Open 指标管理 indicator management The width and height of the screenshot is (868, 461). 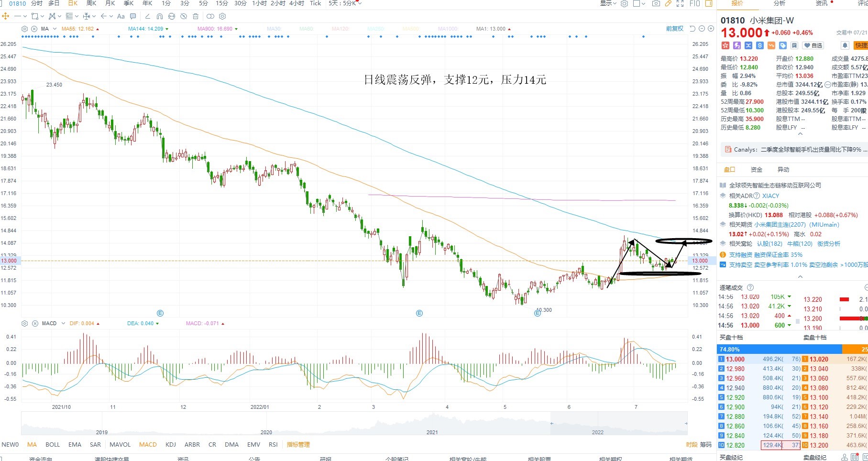[x=298, y=444]
